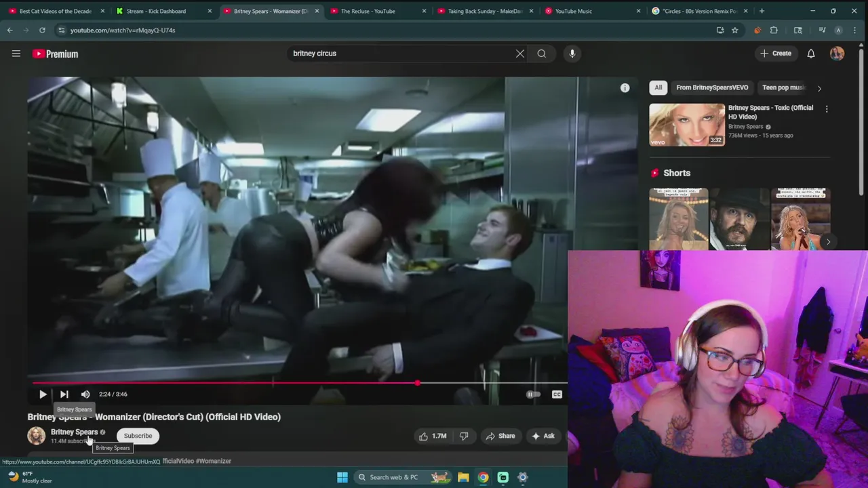The height and width of the screenshot is (488, 868).
Task: Open Britney Spears channel name link
Action: point(75,432)
